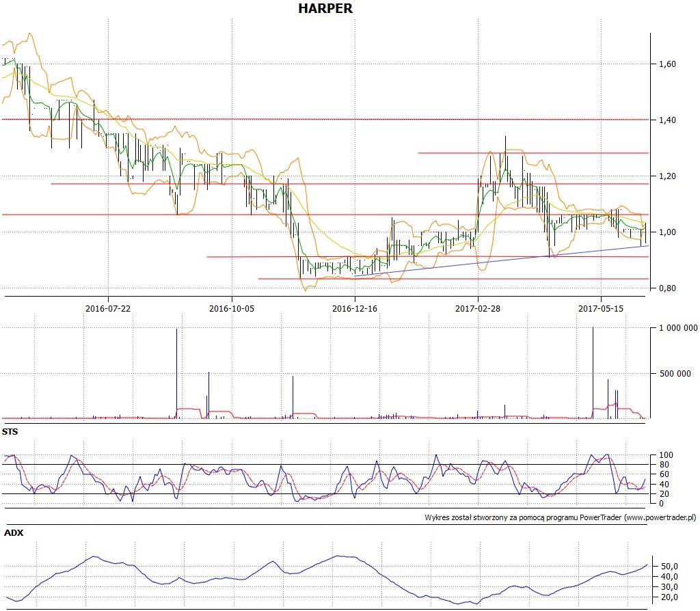700x611 pixels.
Task: Click the 1,40 price axis label
Action: coord(667,120)
